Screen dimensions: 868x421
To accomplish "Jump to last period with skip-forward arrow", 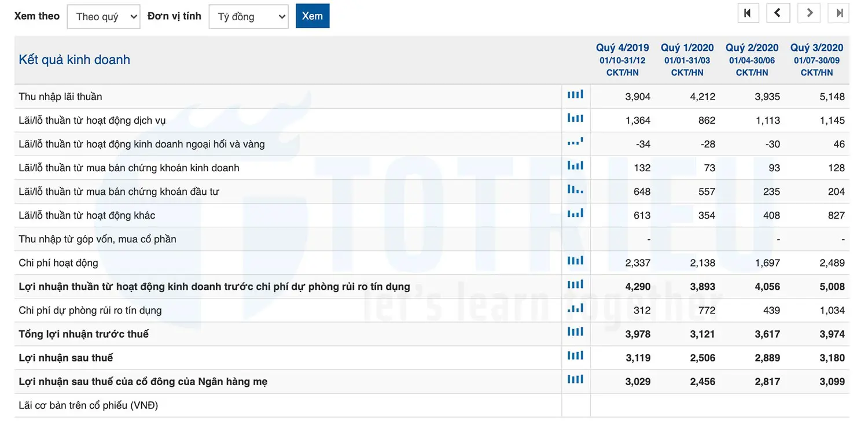I will pyautogui.click(x=839, y=13).
